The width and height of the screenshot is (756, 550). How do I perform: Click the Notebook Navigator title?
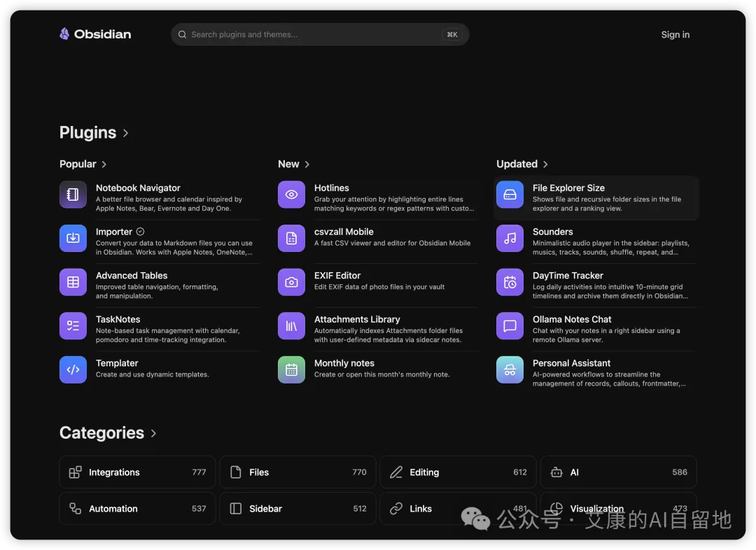pos(138,188)
